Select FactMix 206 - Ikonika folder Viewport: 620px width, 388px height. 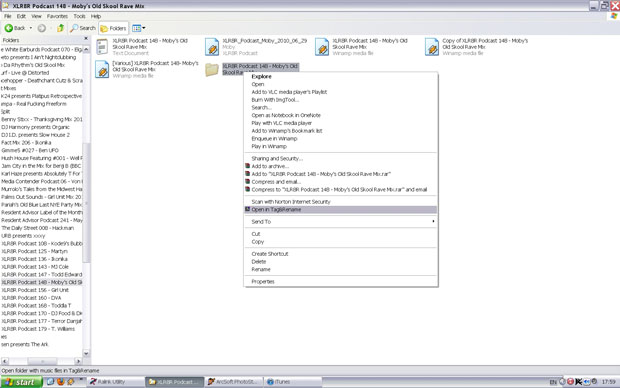pos(26,142)
